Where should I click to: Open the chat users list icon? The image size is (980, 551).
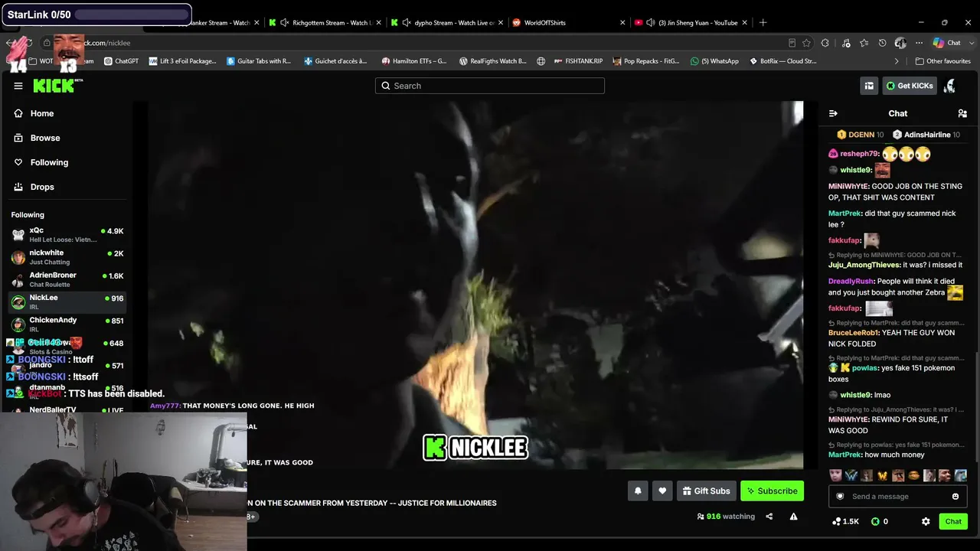962,113
